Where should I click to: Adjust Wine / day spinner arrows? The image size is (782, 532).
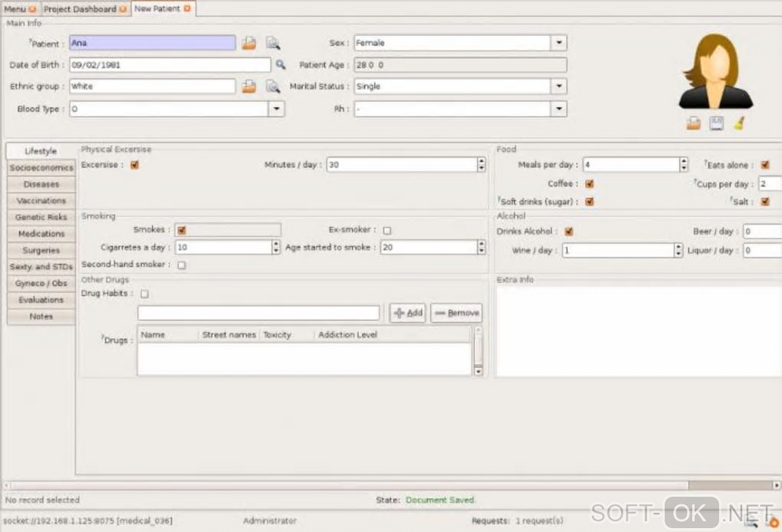click(x=678, y=250)
